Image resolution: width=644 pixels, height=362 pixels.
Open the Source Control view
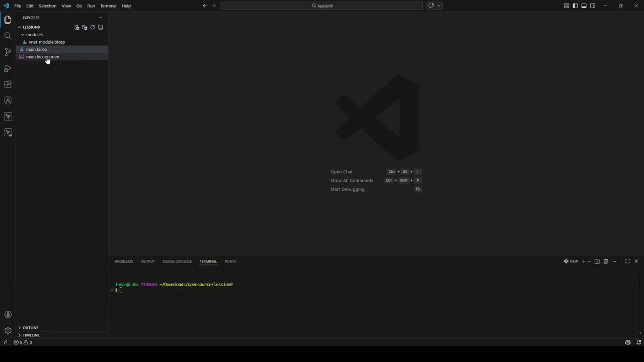[8, 52]
